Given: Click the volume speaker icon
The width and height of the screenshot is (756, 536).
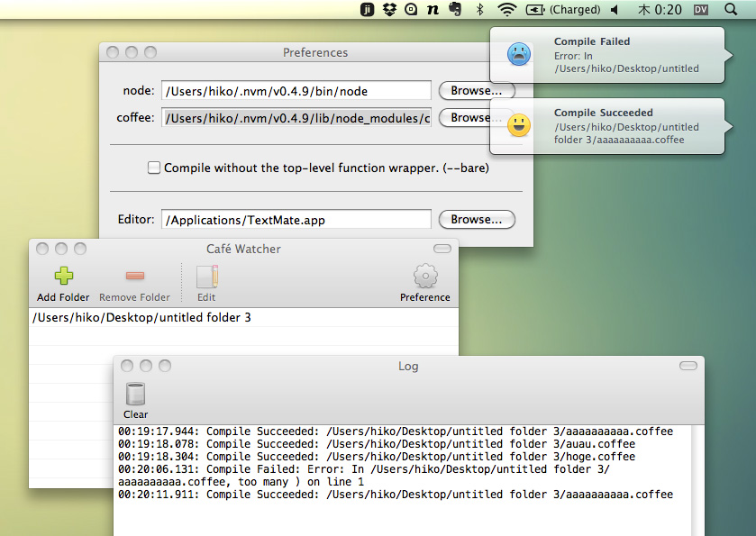Looking at the screenshot, I should point(615,10).
